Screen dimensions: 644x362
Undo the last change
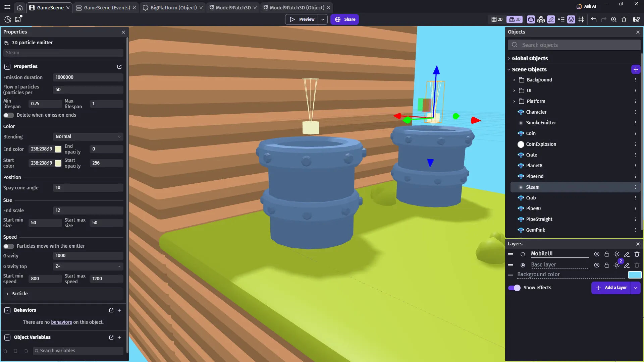(594, 19)
